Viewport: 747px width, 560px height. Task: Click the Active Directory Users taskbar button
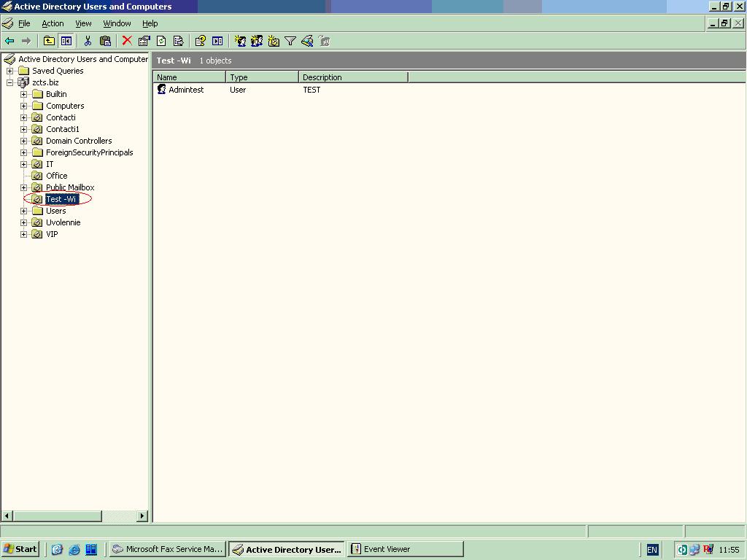(287, 549)
